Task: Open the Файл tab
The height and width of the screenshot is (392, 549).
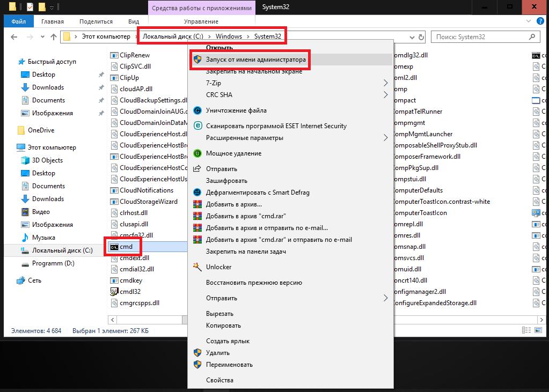Action: [x=19, y=21]
